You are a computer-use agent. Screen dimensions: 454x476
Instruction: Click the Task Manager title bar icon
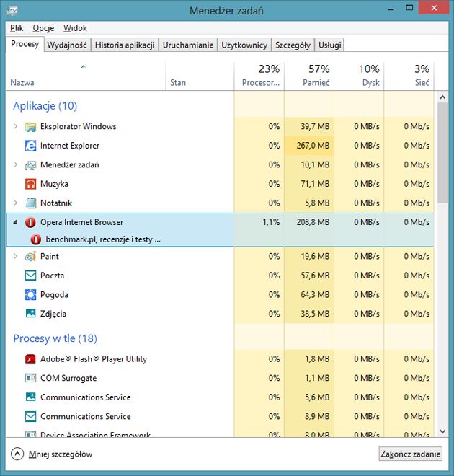click(x=12, y=10)
